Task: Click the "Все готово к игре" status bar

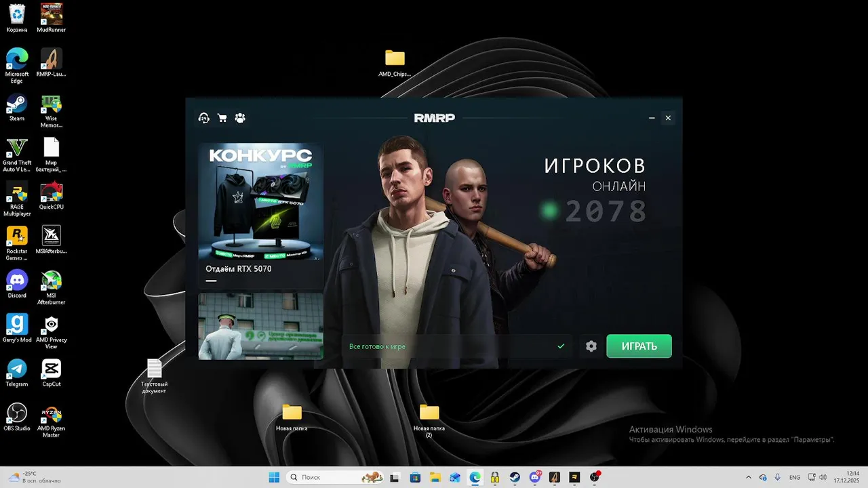Action: pos(456,346)
